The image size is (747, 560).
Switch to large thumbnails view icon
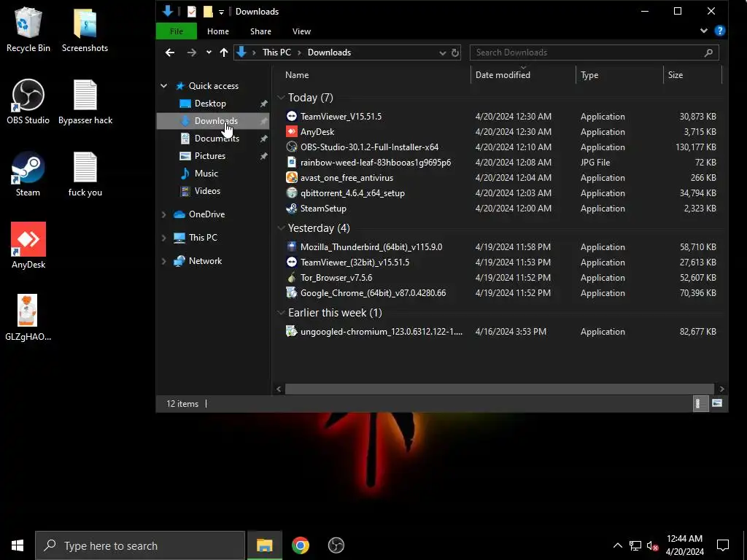tap(717, 404)
